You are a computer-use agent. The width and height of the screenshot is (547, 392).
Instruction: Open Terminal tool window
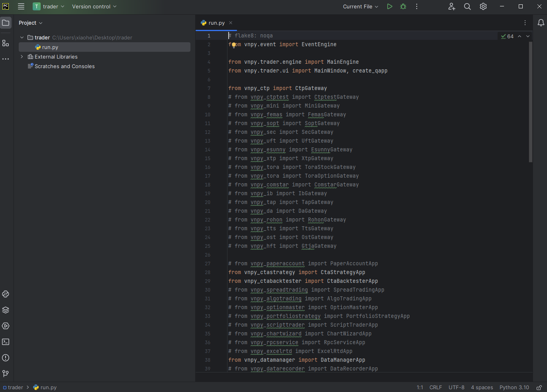[6, 342]
